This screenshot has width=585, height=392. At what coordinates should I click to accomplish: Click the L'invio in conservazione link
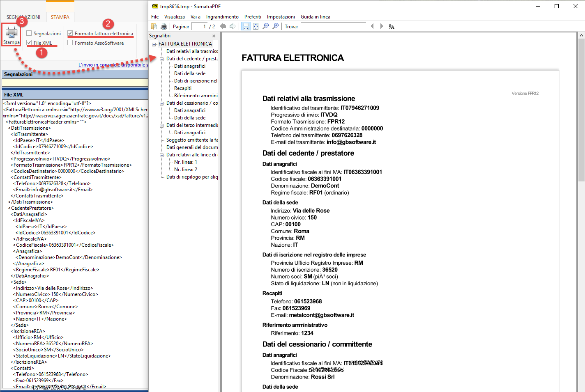[x=113, y=65]
